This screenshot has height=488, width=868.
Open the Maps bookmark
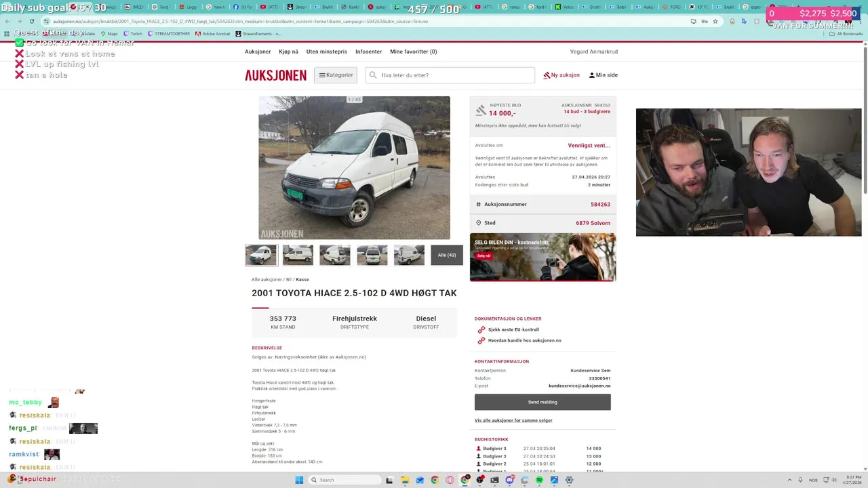click(109, 33)
